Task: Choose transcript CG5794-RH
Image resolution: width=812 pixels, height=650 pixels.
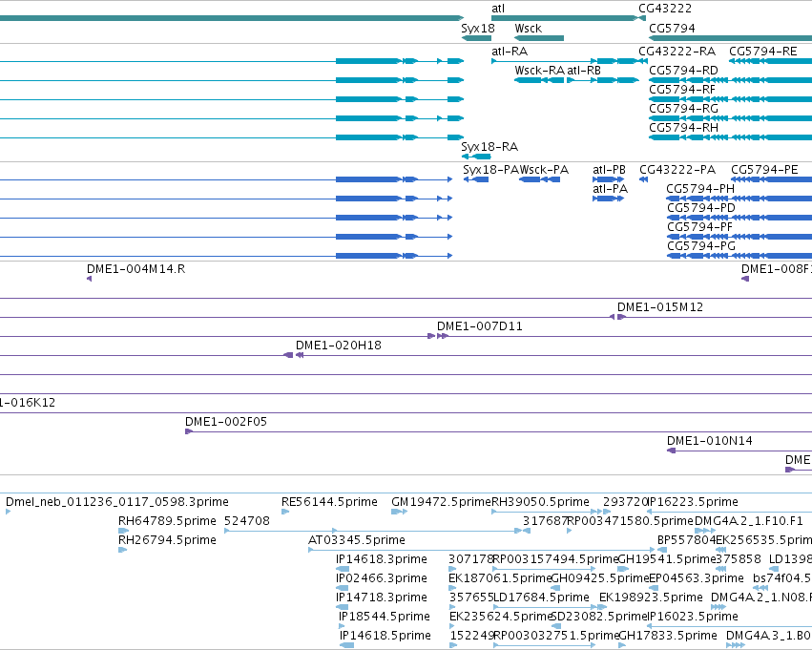Action: 683,128
